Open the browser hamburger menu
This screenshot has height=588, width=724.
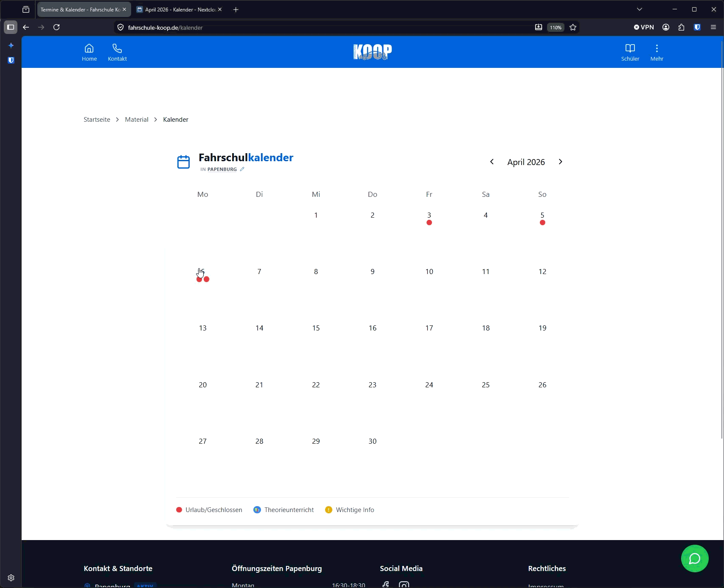[x=713, y=27]
